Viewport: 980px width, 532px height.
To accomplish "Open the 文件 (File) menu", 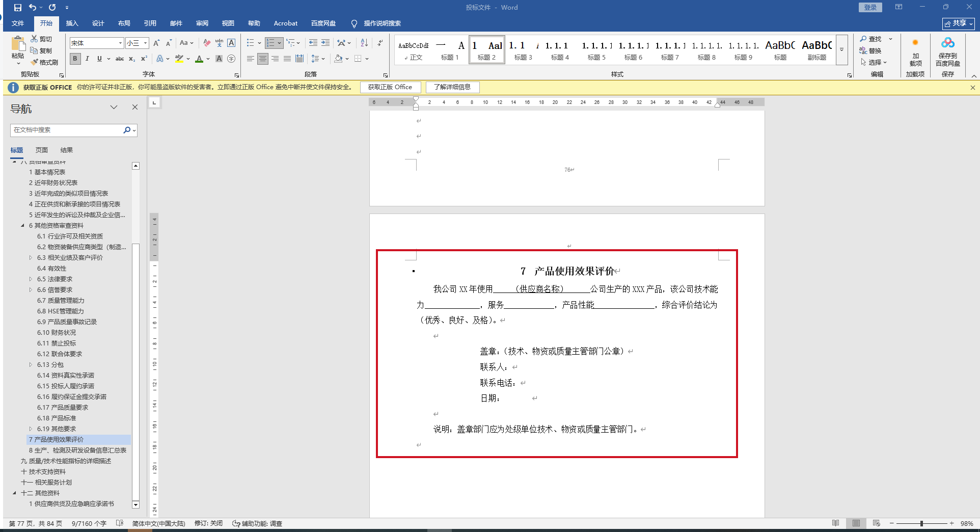I will point(18,23).
